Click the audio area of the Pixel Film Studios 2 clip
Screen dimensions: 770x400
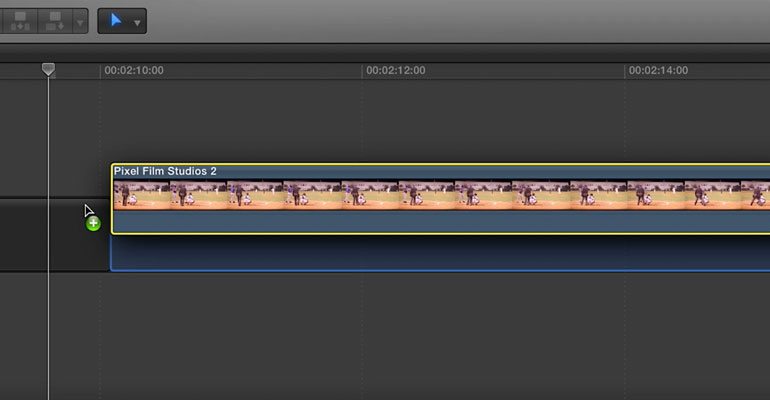coord(441,221)
